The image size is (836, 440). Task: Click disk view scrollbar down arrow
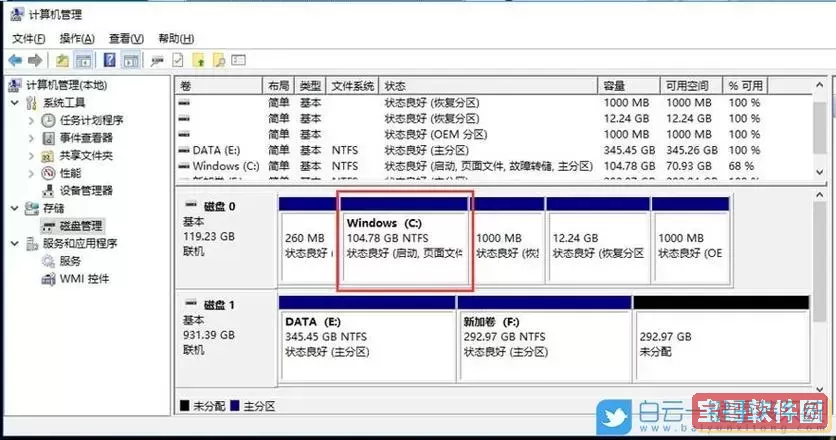point(819,390)
